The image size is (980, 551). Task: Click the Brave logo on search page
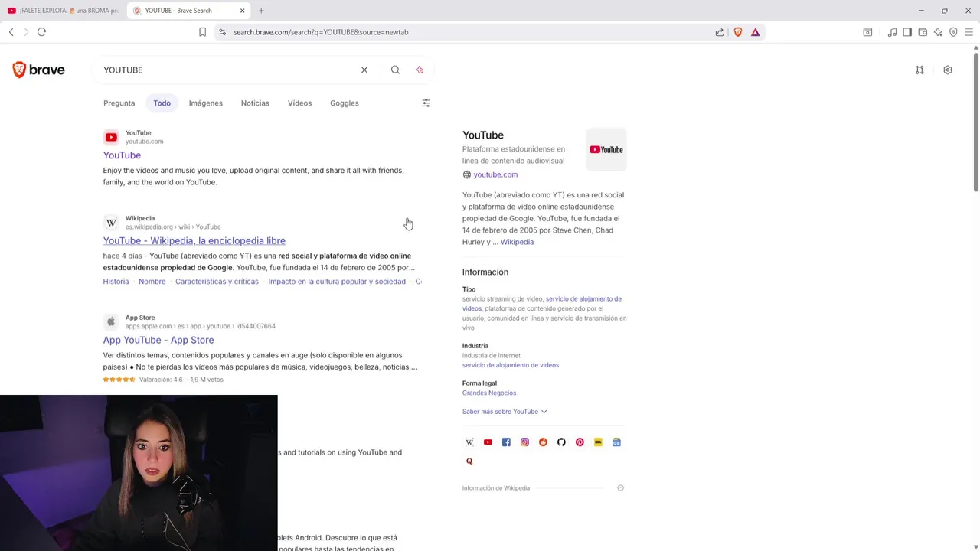pyautogui.click(x=38, y=70)
